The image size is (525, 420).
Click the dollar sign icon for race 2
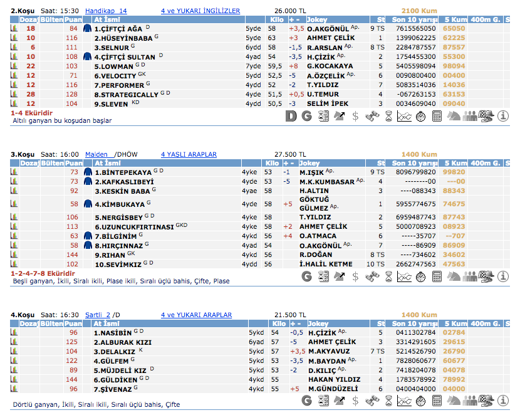click(x=356, y=116)
